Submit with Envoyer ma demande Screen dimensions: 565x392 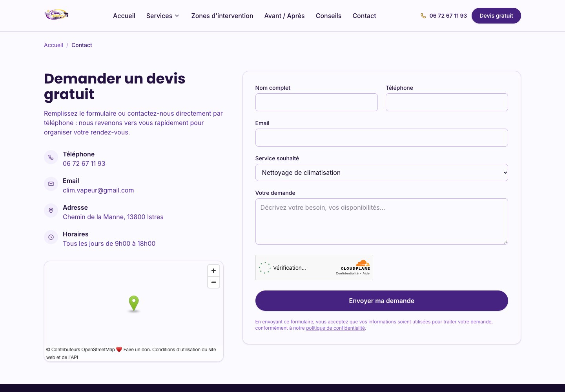coord(382,301)
